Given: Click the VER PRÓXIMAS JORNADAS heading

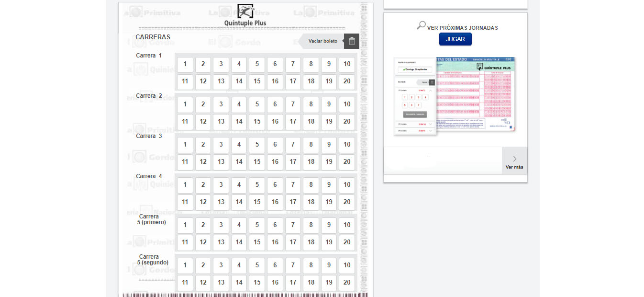Looking at the screenshot, I should click(463, 28).
